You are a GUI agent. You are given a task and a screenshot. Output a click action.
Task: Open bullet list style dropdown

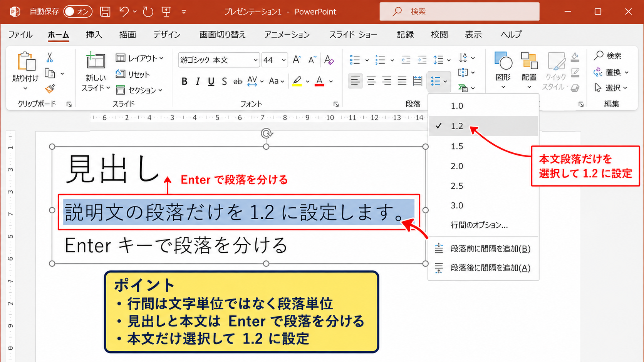click(367, 60)
